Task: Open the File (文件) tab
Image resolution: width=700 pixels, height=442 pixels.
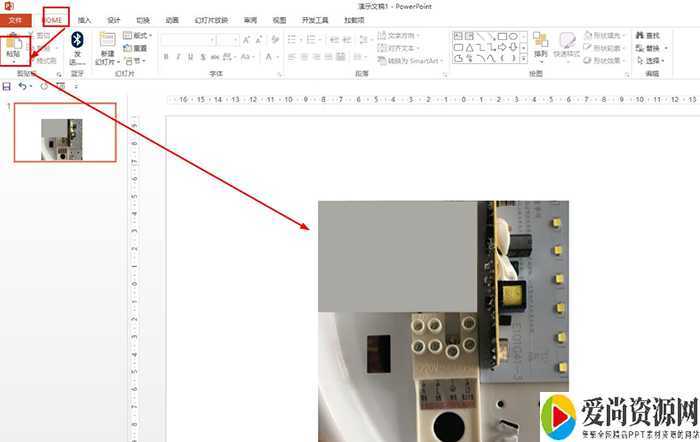Action: pos(16,20)
